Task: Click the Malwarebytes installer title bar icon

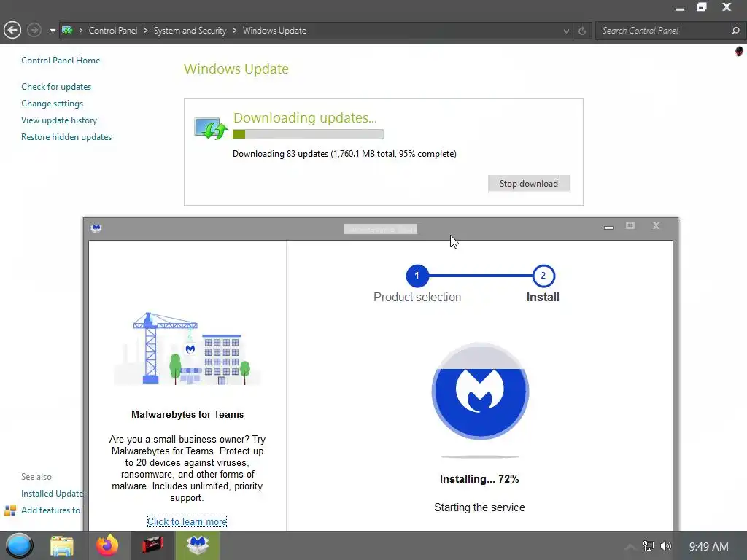Action: (x=96, y=228)
